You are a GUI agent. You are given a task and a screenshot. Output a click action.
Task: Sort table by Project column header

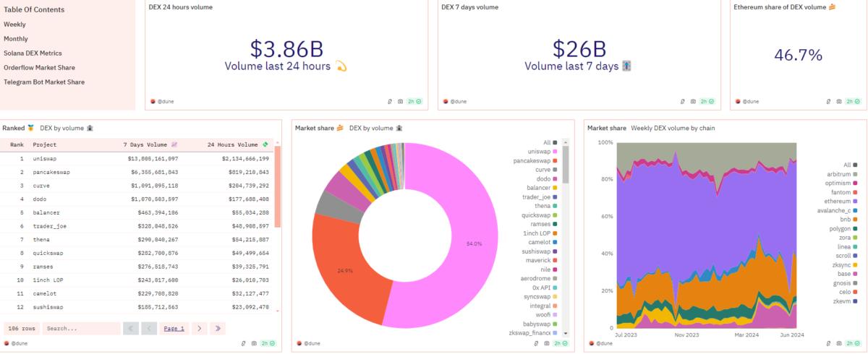45,144
